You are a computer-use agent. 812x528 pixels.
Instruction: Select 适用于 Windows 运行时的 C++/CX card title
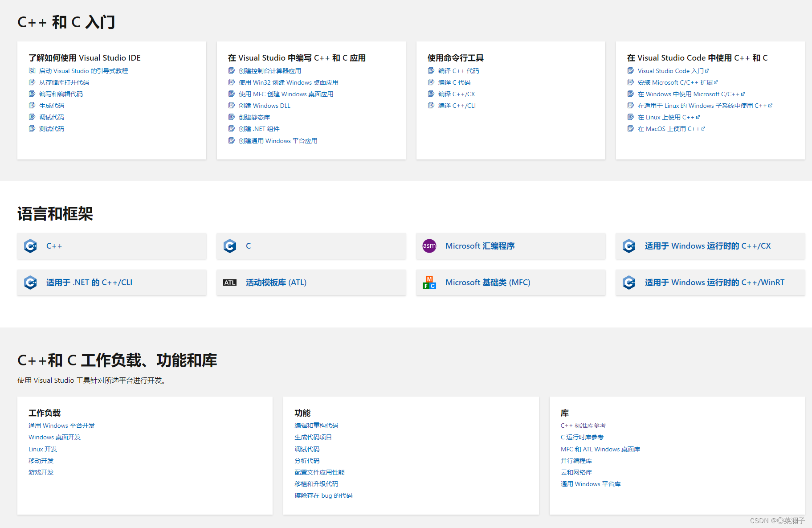[708, 246]
